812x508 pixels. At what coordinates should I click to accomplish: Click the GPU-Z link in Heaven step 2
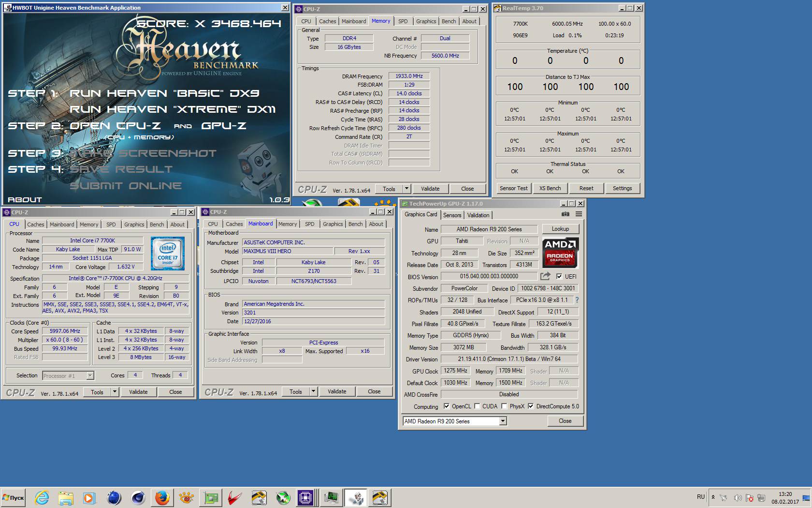(224, 126)
